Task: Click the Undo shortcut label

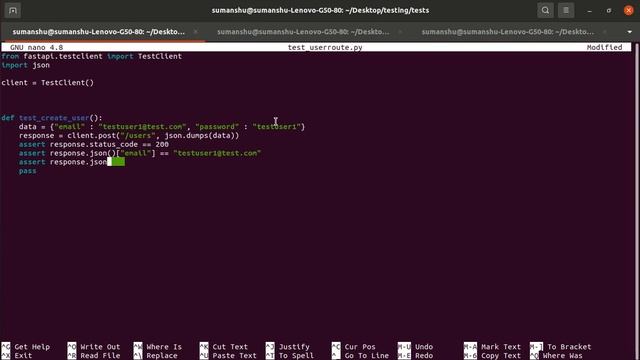Action: coord(424,347)
